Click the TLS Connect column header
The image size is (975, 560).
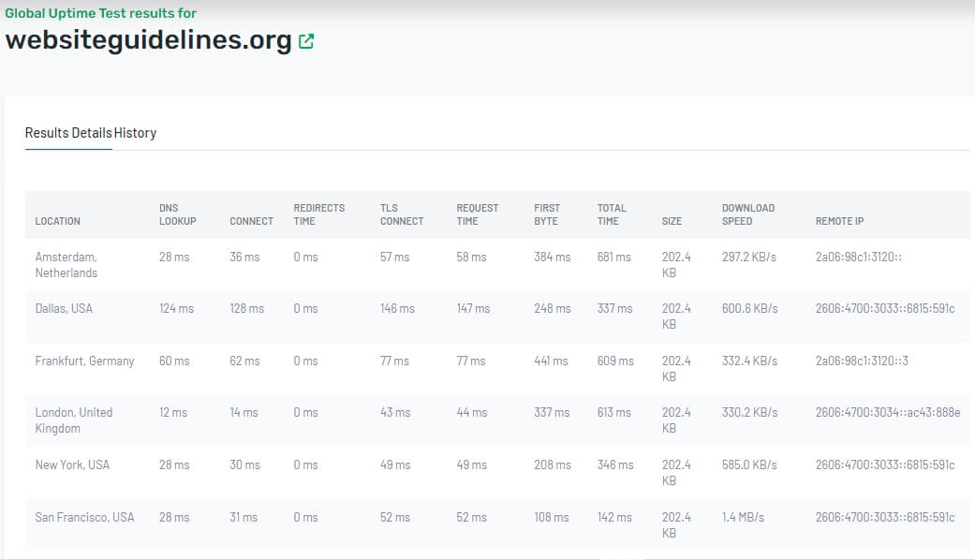click(x=402, y=214)
